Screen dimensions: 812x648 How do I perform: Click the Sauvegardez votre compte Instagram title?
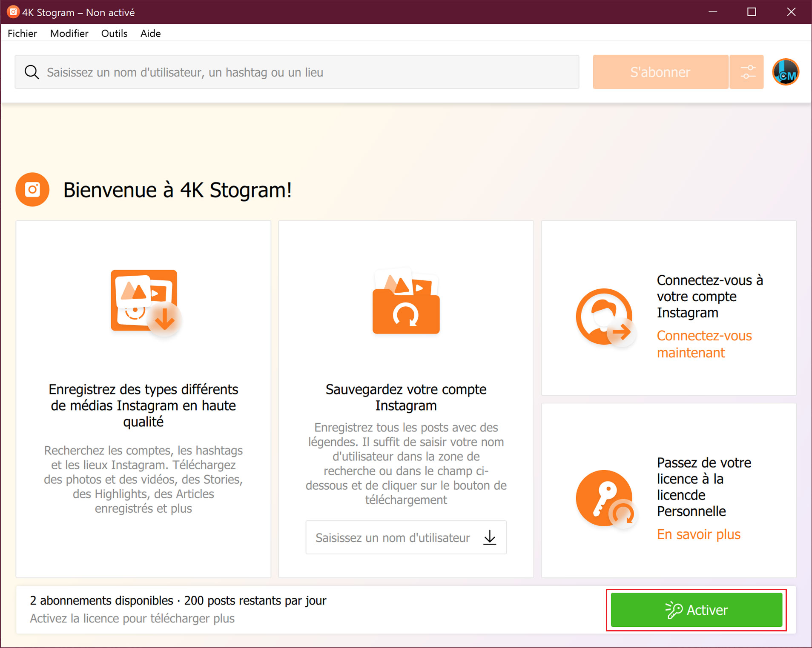click(406, 397)
